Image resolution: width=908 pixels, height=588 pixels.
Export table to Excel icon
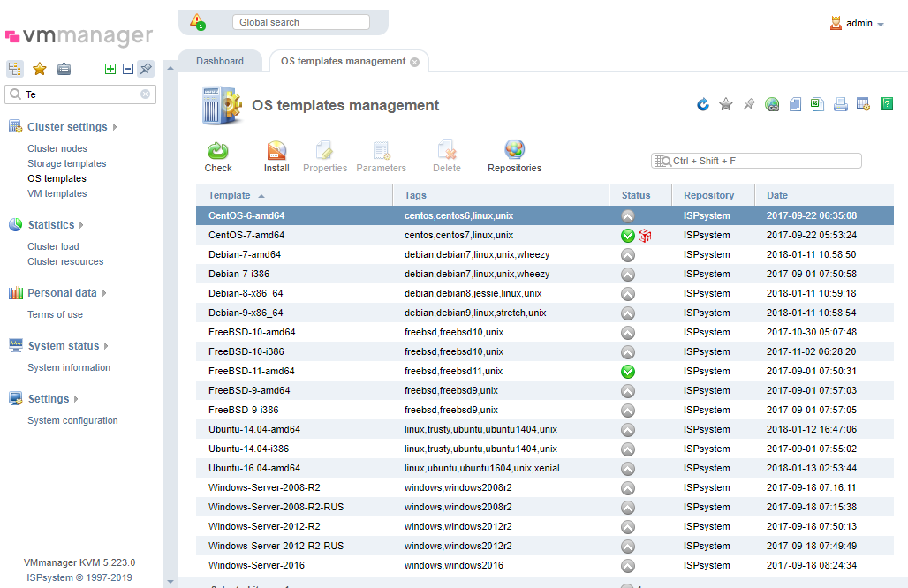pos(817,104)
